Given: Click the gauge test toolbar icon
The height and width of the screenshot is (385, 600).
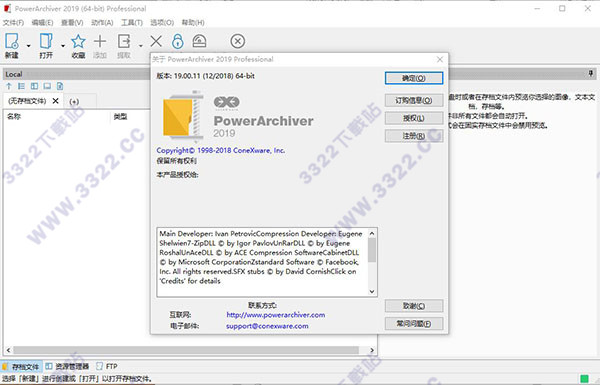Looking at the screenshot, I should point(199,41).
